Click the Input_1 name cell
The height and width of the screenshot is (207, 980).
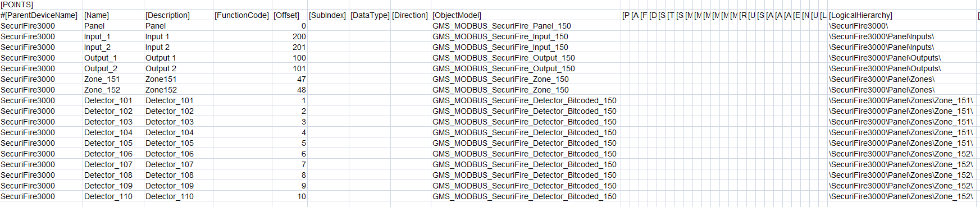(113, 36)
